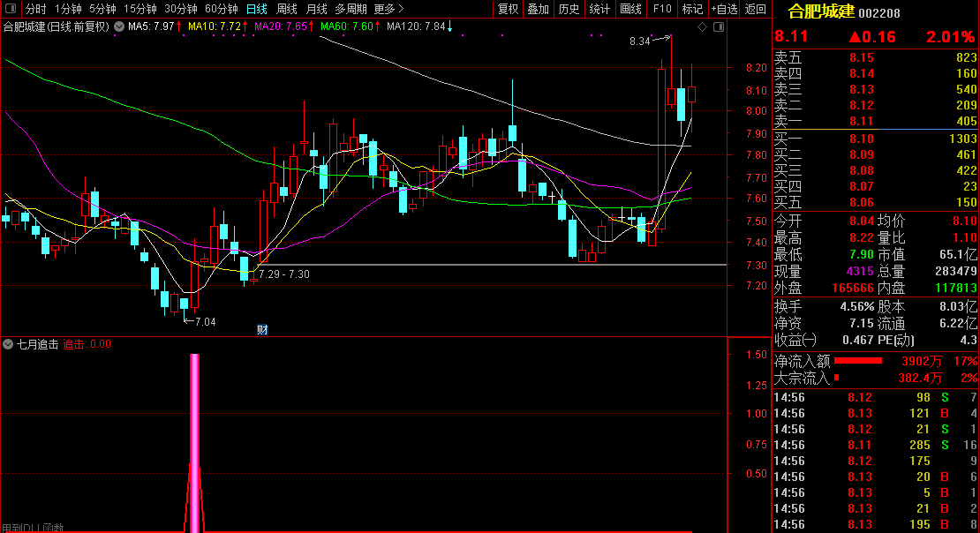This screenshot has height=533, width=980.
Task: Toggle the chart side panel icon beside the diamond
Action: click(x=719, y=26)
